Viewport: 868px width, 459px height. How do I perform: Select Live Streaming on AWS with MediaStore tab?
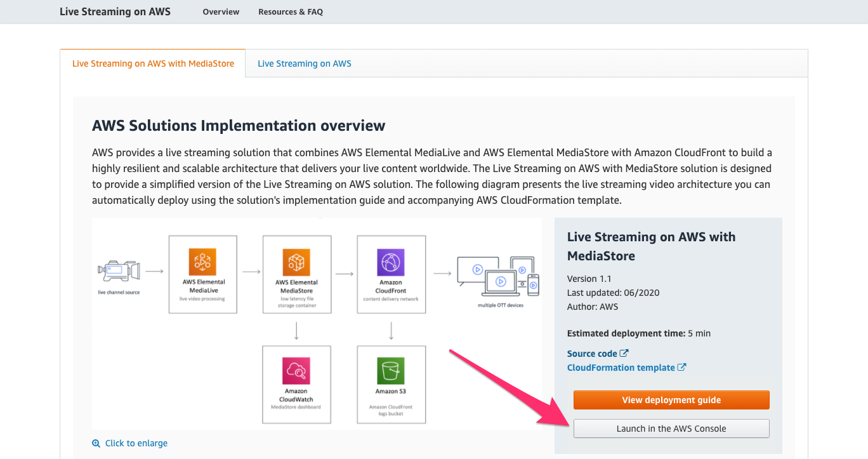(x=153, y=63)
